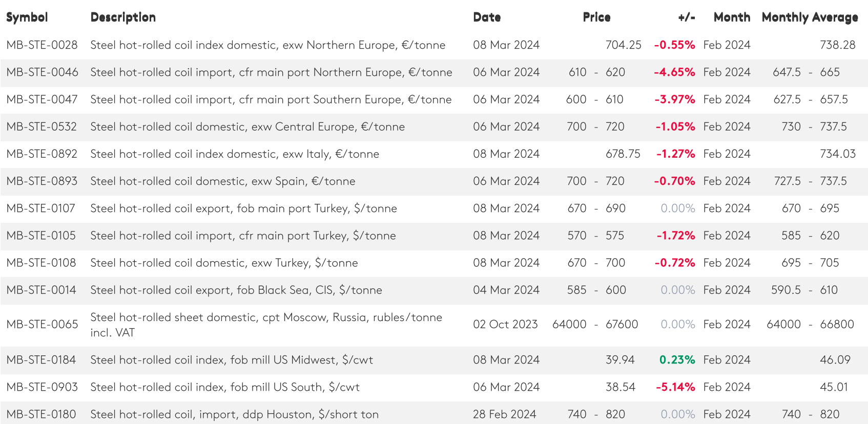Click the Monthly Average column header

coord(810,17)
